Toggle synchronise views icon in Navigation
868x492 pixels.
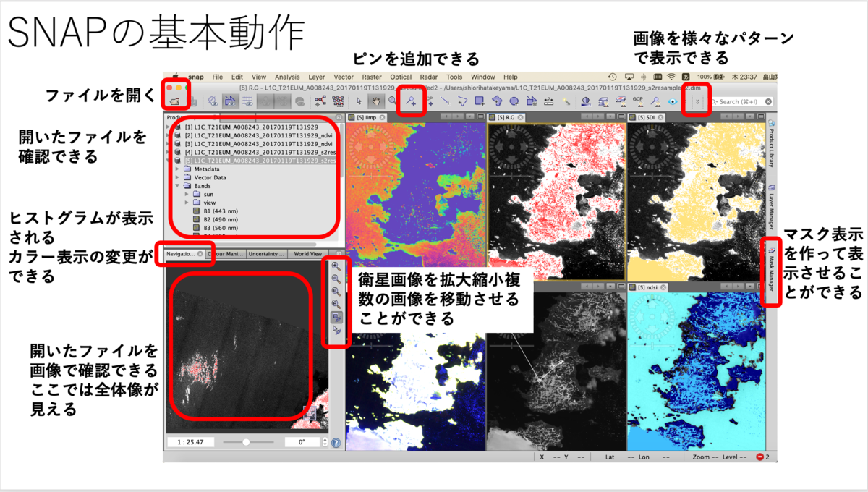[336, 318]
